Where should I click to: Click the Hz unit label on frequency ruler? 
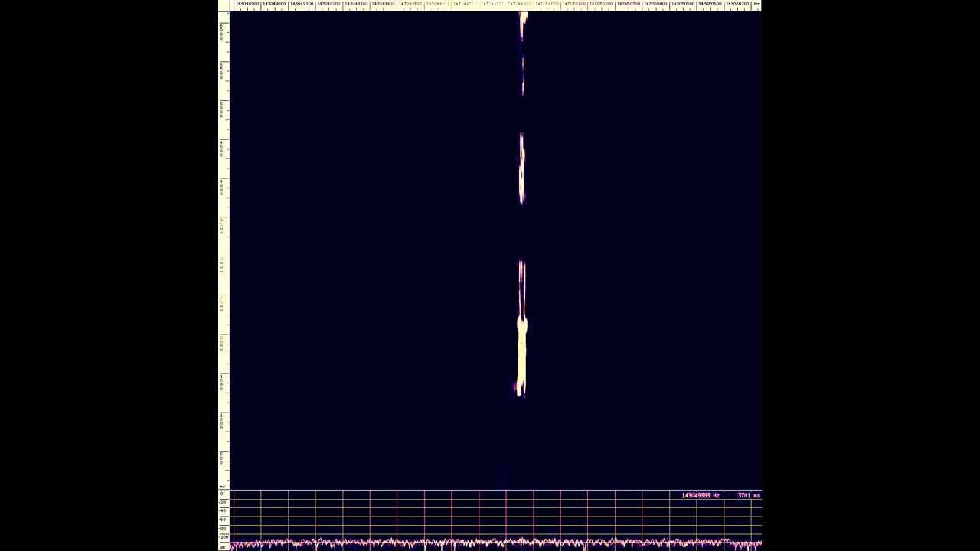(x=756, y=5)
